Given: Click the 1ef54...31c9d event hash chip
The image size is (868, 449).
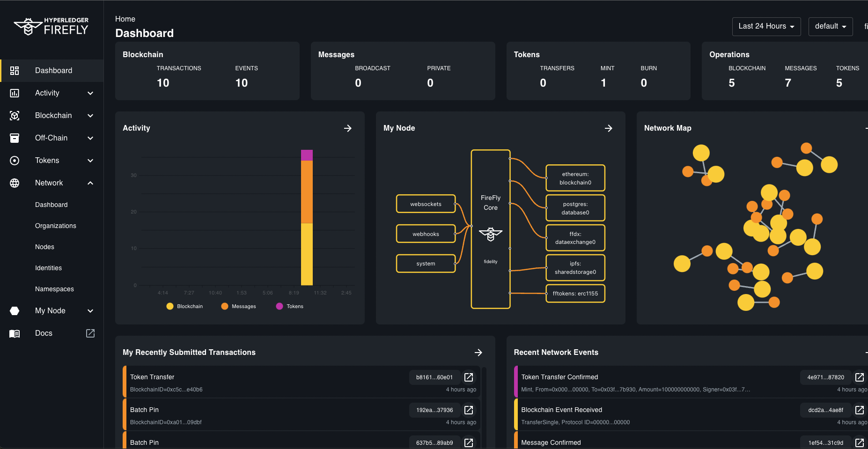Looking at the screenshot, I should [825, 442].
